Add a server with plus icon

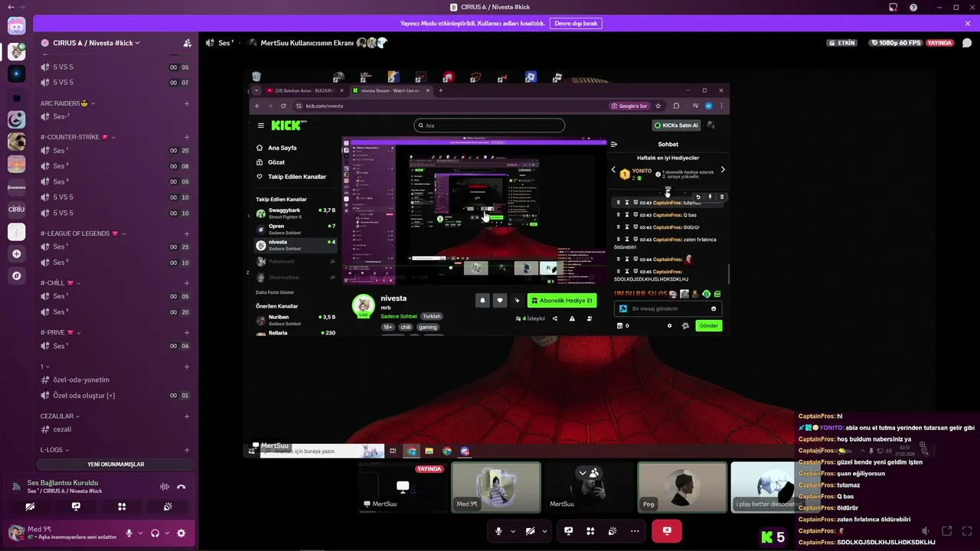pos(16,253)
